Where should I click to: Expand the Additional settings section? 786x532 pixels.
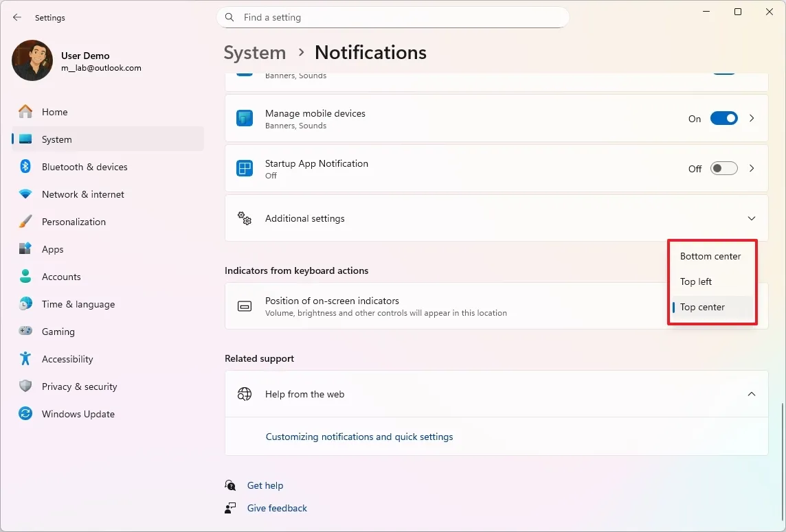point(751,218)
